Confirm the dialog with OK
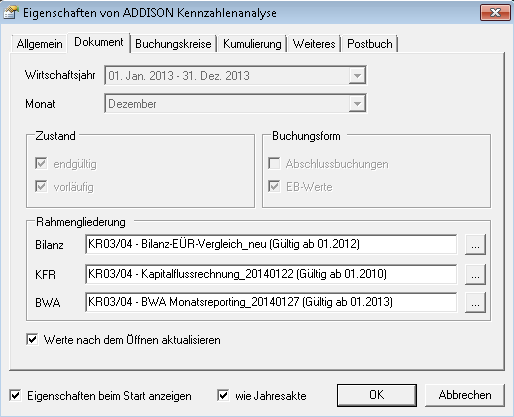This screenshot has width=514, height=417. coord(377,395)
